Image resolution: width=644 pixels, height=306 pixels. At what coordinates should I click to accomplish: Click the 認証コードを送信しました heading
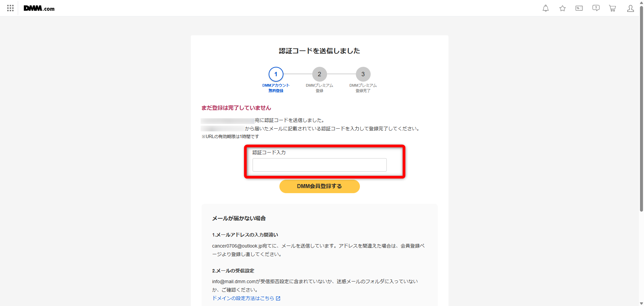(320, 51)
